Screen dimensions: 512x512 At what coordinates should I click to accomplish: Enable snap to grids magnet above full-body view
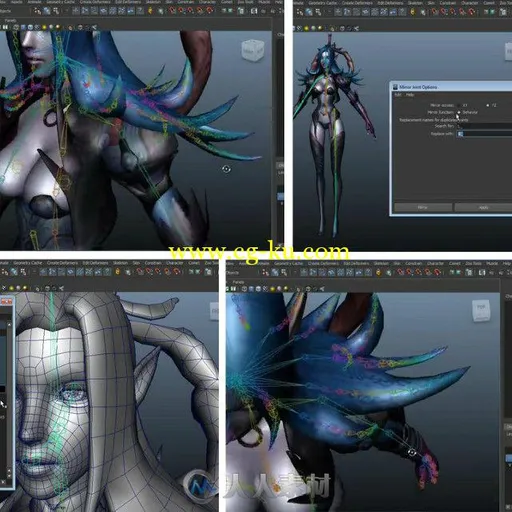point(434,12)
